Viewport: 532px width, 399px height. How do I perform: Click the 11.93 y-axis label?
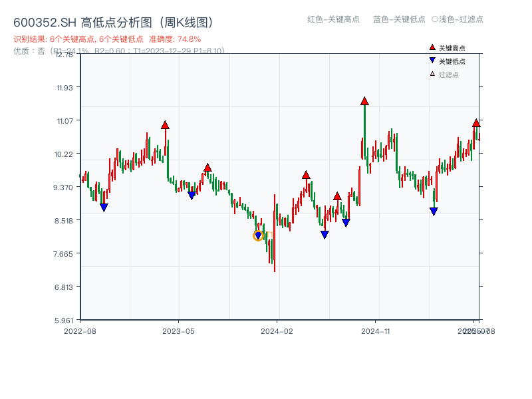click(65, 88)
